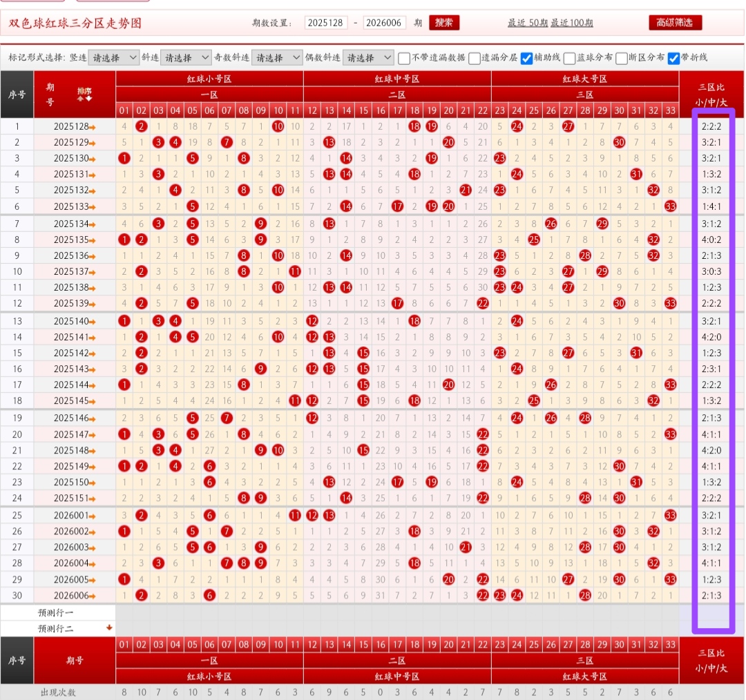Click the orange arrow beside period 2025132
Viewport: 746px width, 700px height.
pos(93,191)
